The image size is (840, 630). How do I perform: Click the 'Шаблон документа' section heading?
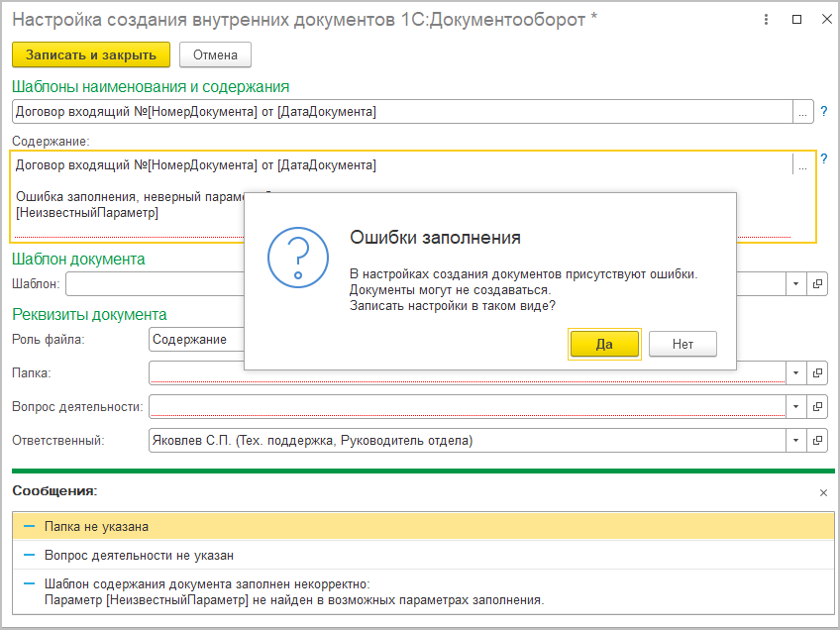pyautogui.click(x=78, y=259)
